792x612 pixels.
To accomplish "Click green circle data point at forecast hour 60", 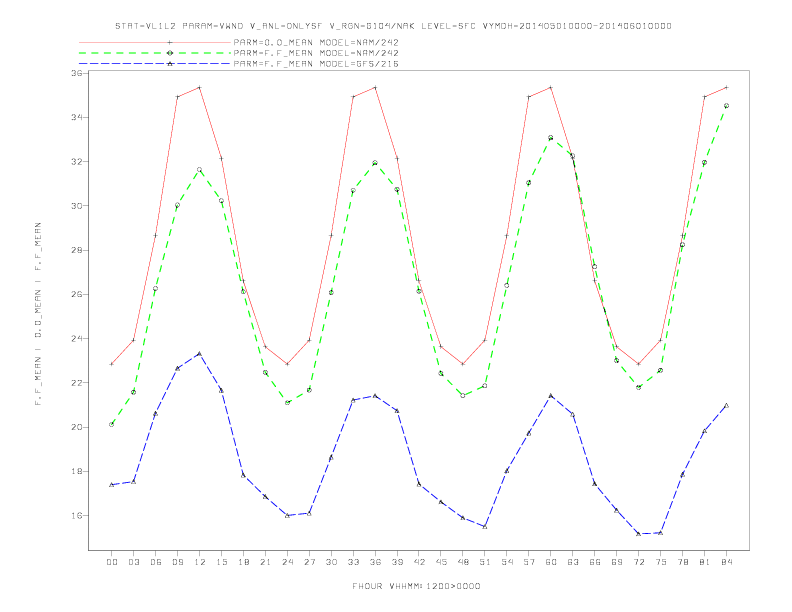I will (551, 137).
